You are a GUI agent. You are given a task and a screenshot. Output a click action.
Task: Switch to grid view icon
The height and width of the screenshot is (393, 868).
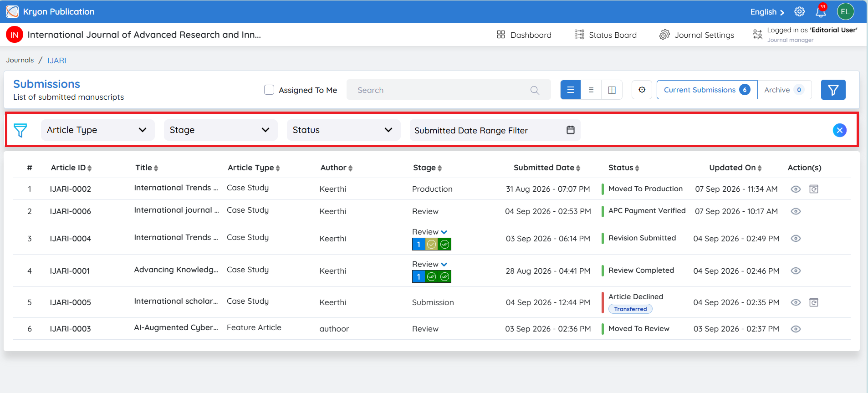click(x=612, y=90)
